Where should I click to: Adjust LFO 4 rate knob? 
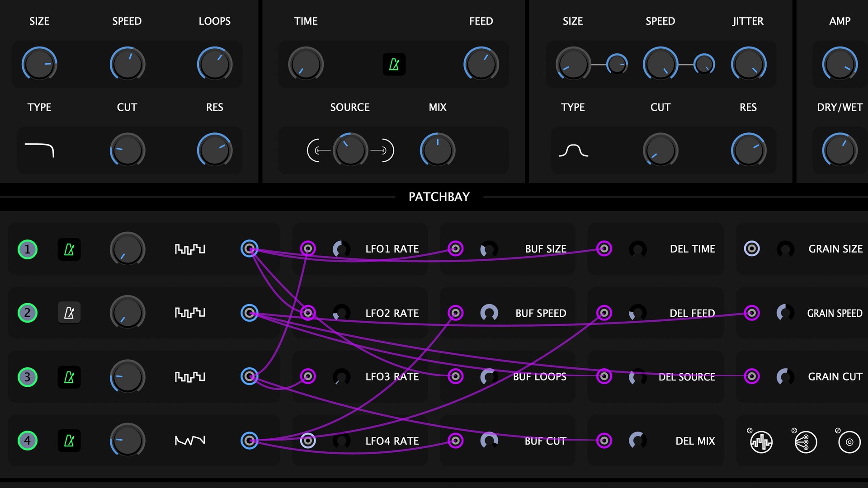pos(127,441)
